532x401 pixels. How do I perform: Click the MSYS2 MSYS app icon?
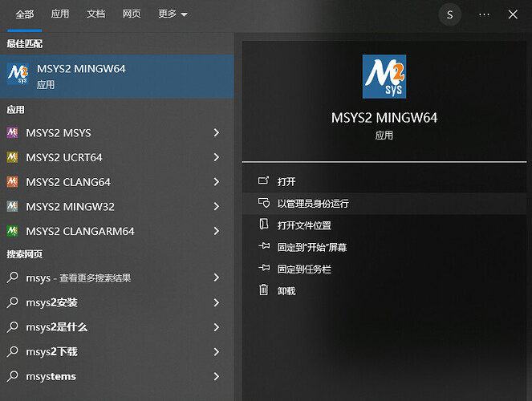tap(12, 133)
